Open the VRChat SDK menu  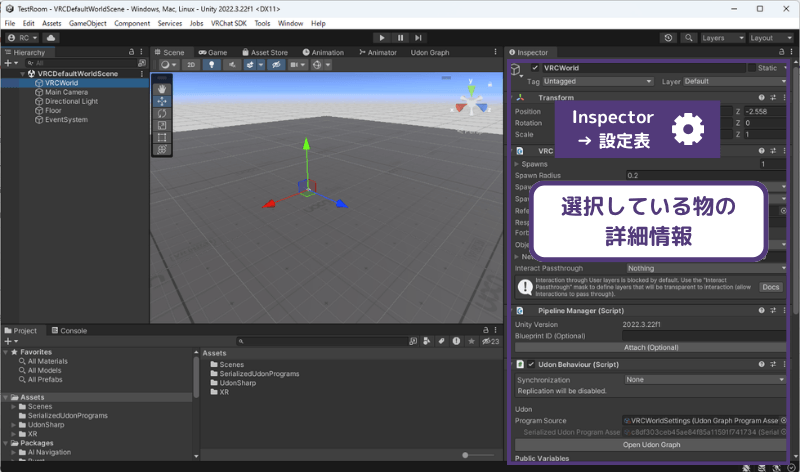click(229, 23)
